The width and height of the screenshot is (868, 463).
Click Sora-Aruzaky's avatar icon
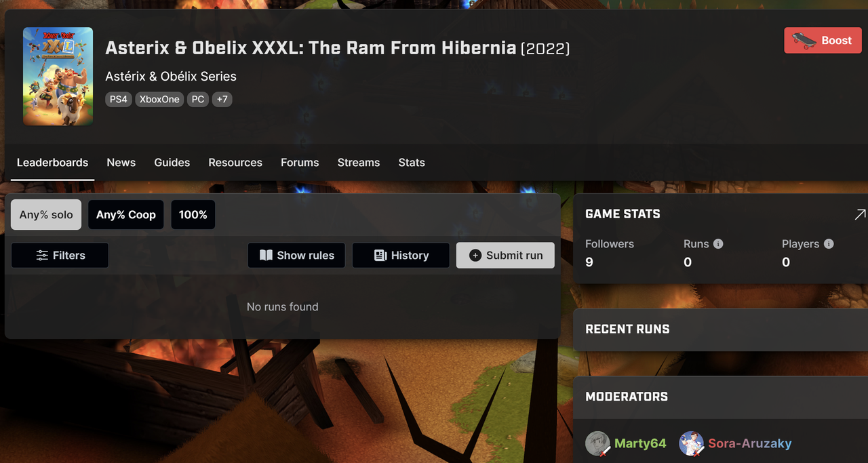(x=692, y=443)
